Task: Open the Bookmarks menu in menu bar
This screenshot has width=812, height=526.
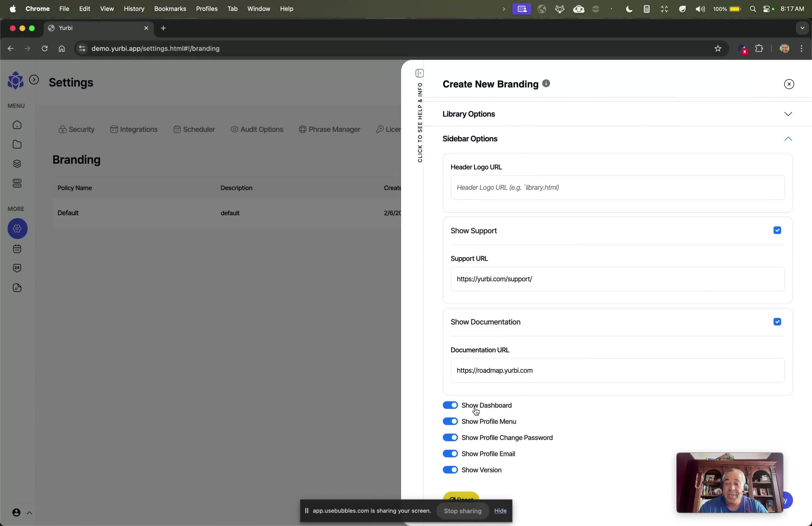Action: click(x=170, y=9)
